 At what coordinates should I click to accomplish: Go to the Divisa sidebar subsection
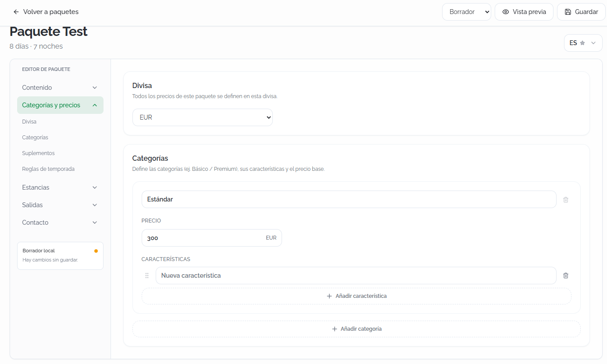click(29, 122)
